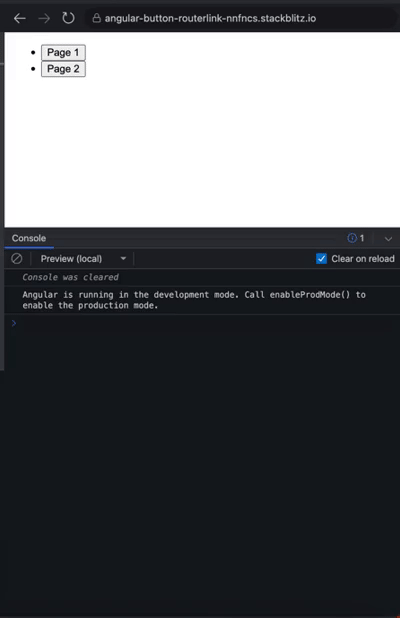Navigate using the Page 2 button
400x618 pixels.
tap(63, 69)
